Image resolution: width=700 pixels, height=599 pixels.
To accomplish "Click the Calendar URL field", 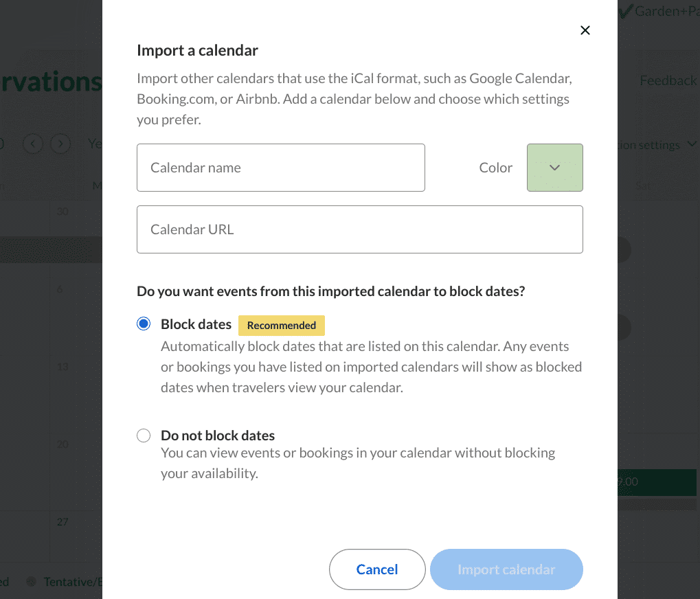I will 360,229.
